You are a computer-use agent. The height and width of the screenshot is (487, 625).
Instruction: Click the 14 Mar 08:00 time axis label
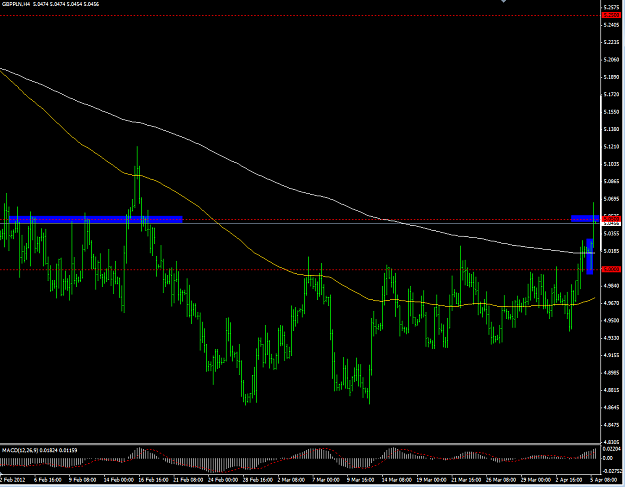[397, 480]
